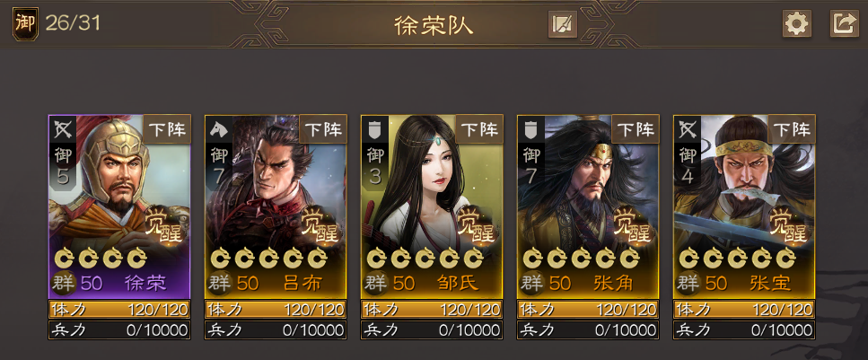Click the 徐荣队 team title

click(x=434, y=25)
